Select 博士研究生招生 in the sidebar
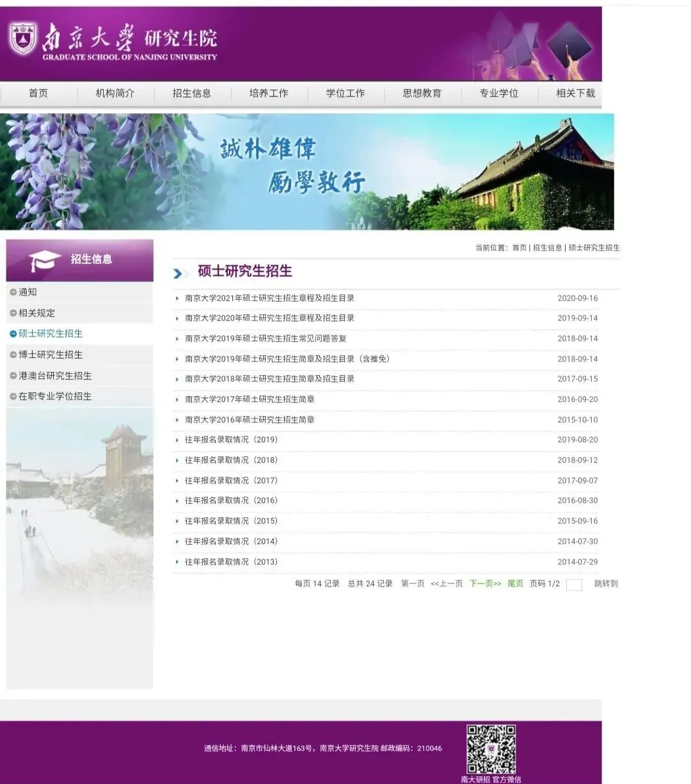Screen dimensions: 691x784 click(x=51, y=355)
